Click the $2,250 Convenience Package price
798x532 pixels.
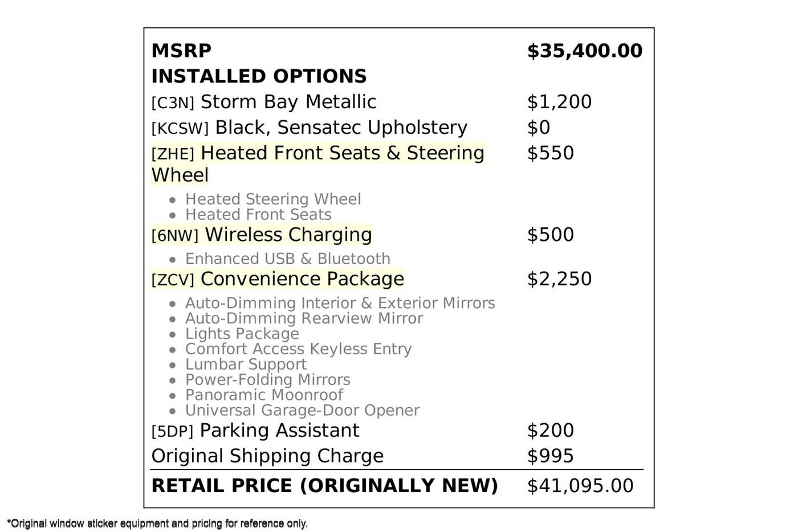pos(559,279)
